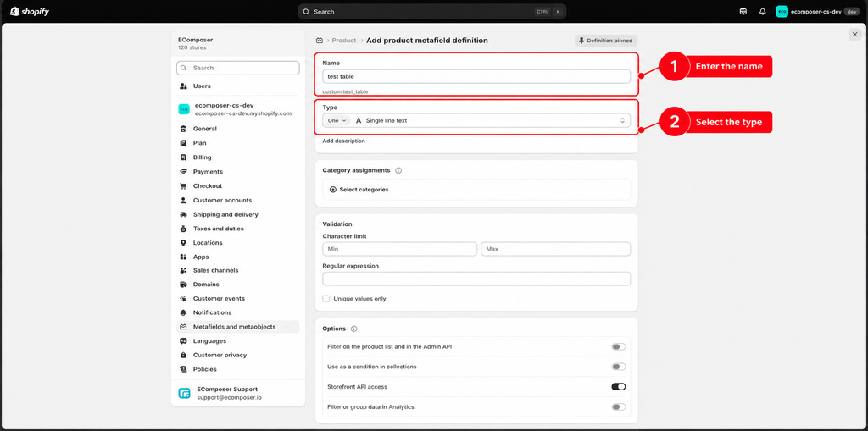Click the Policies icon
Viewport: 868px width, 431px height.
pos(183,369)
